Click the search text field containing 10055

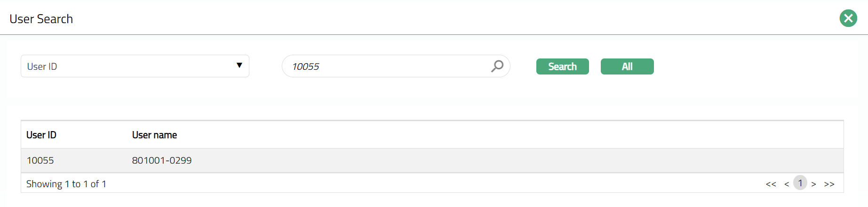pyautogui.click(x=386, y=66)
